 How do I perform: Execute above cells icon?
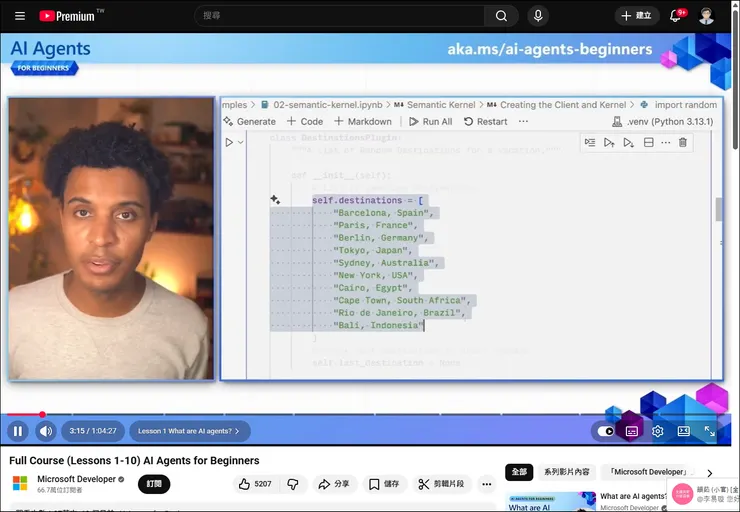click(609, 143)
